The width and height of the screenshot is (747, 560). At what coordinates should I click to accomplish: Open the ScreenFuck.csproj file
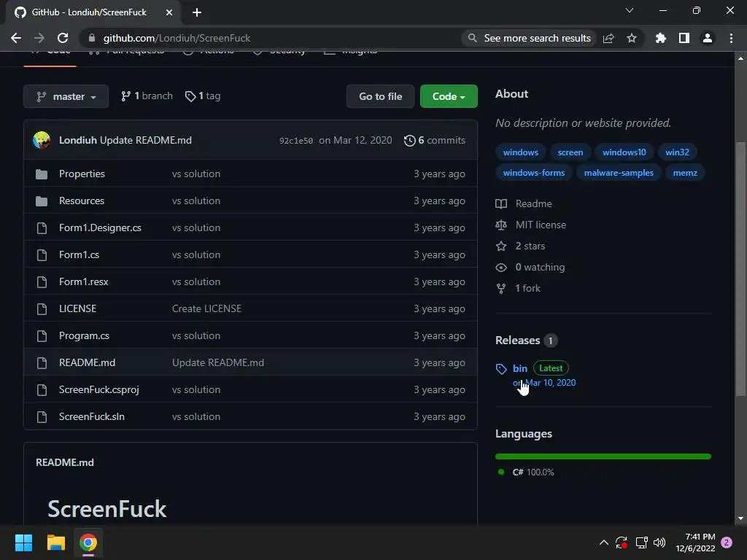coord(99,389)
